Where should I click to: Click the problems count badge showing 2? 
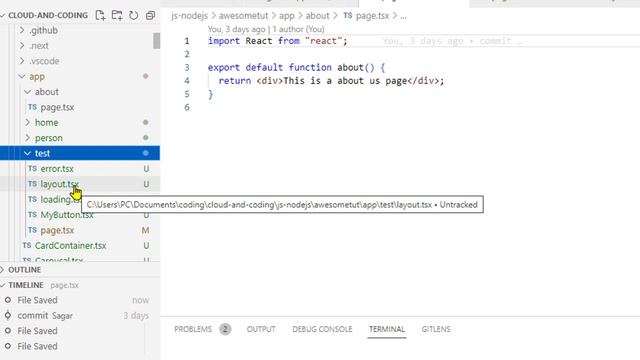point(225,329)
